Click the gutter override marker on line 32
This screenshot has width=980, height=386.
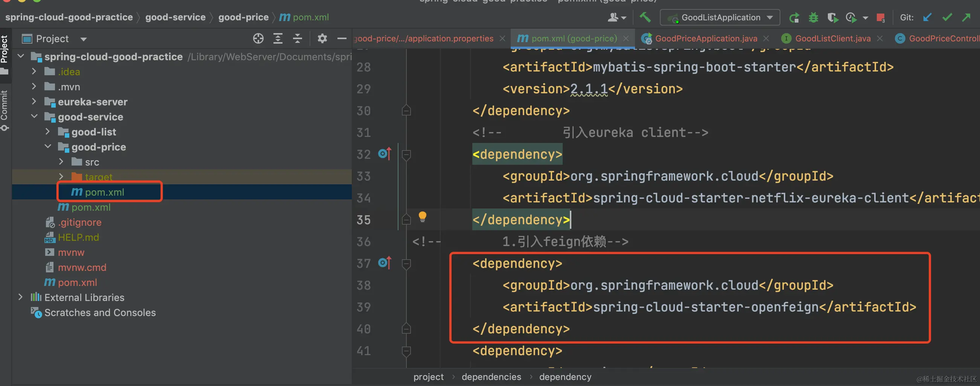(385, 154)
